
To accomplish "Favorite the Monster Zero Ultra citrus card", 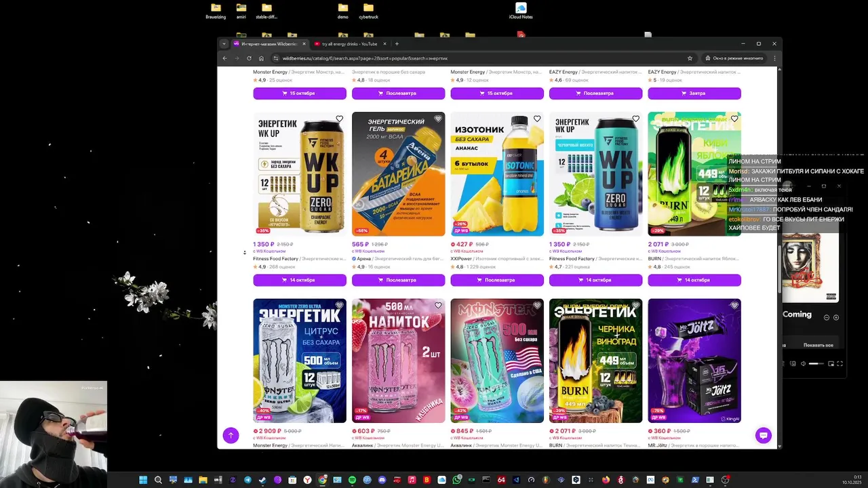I will 339,306.
